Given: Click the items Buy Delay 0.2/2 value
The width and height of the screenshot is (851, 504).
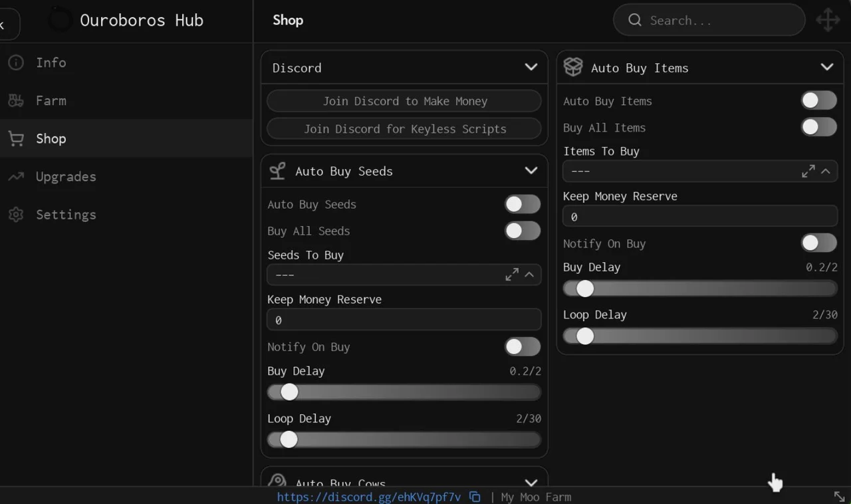Looking at the screenshot, I should 822,267.
